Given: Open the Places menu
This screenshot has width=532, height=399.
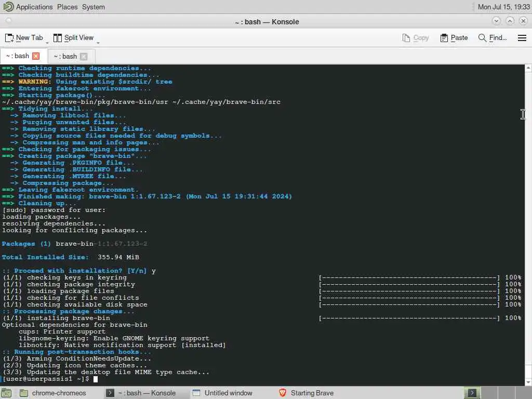Looking at the screenshot, I should tap(67, 7).
